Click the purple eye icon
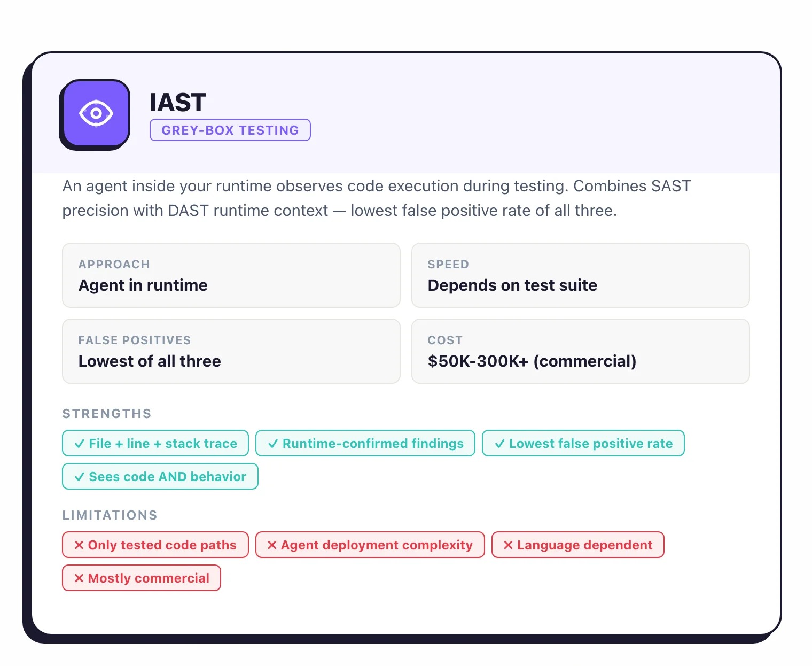 click(95, 113)
